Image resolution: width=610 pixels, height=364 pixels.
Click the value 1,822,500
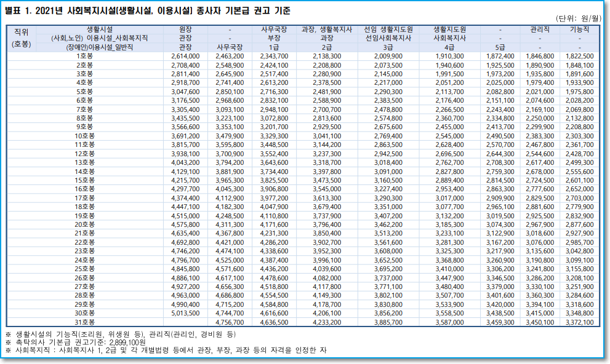click(580, 57)
